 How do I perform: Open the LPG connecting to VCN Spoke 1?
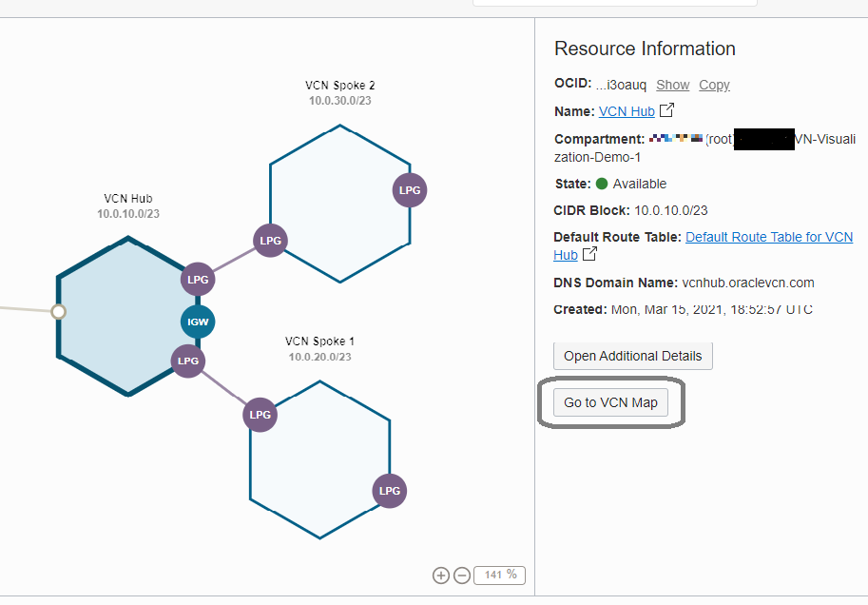(260, 415)
